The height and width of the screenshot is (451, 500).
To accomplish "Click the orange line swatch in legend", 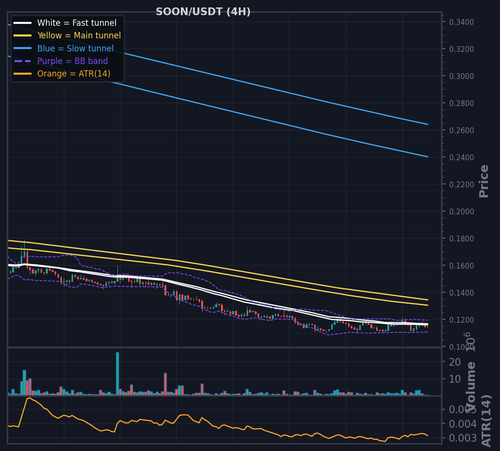I will tap(23, 74).
